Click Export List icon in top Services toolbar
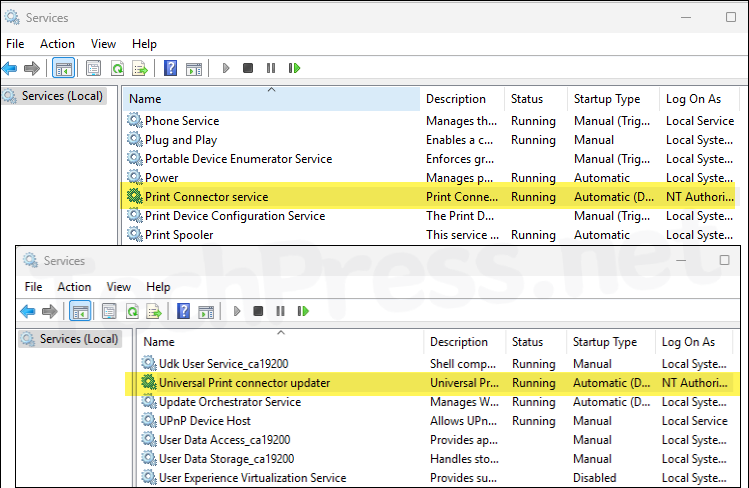 (x=140, y=68)
